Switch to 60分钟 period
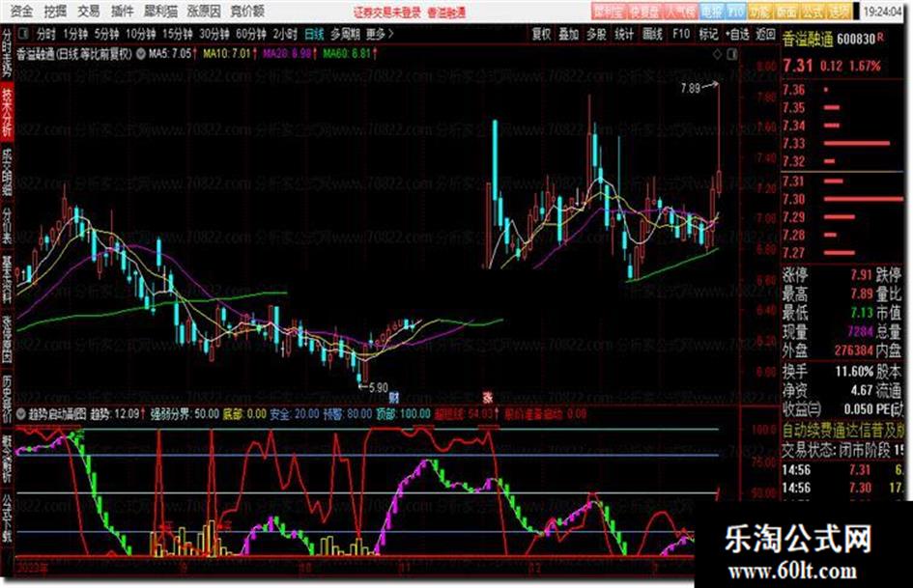The height and width of the screenshot is (588, 913). click(x=251, y=35)
